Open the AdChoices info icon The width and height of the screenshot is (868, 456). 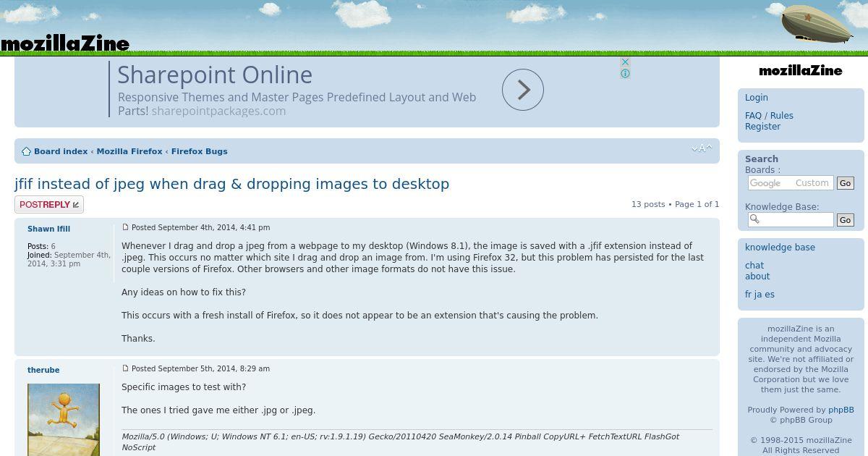point(625,73)
